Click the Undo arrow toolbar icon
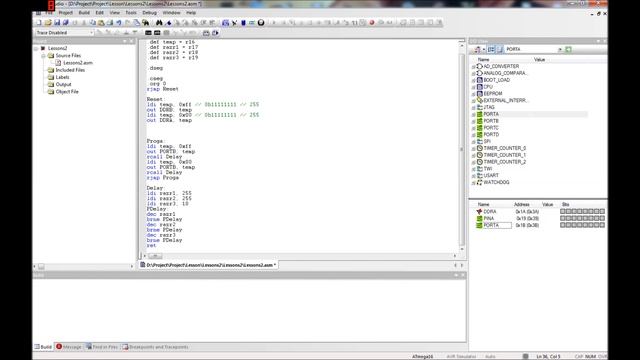Image resolution: width=640 pixels, height=360 pixels. click(x=119, y=23)
